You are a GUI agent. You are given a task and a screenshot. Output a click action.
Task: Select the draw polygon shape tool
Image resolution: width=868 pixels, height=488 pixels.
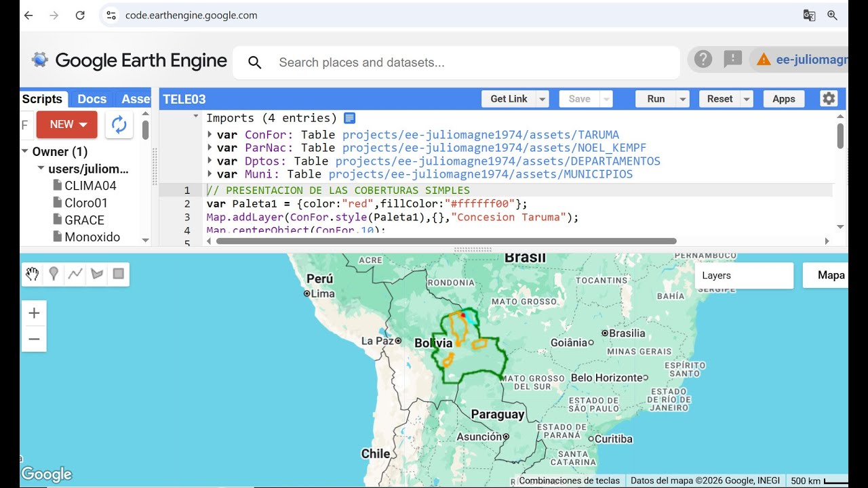(x=97, y=274)
